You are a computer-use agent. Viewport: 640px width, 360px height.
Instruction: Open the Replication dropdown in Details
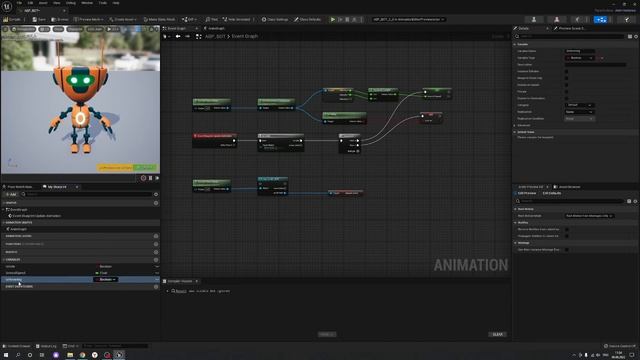tap(580, 112)
